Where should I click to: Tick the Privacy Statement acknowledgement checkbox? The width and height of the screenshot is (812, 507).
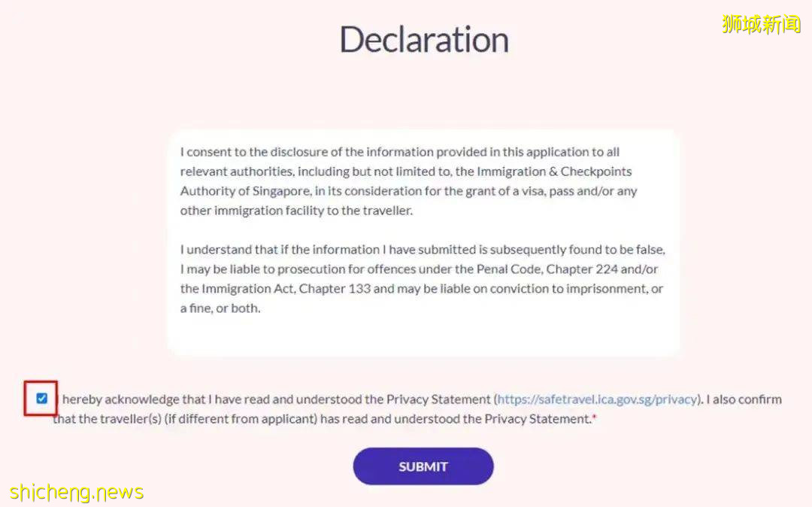point(41,399)
